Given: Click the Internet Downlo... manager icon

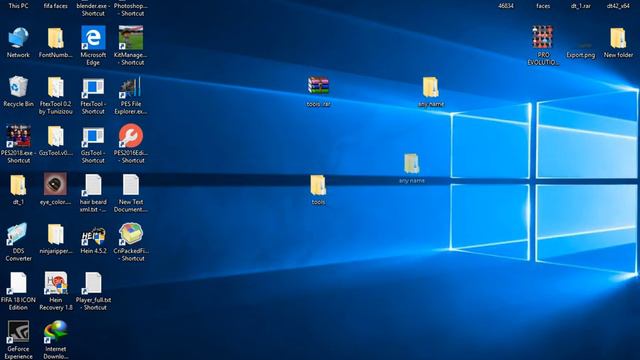Looking at the screenshot, I should [x=56, y=332].
